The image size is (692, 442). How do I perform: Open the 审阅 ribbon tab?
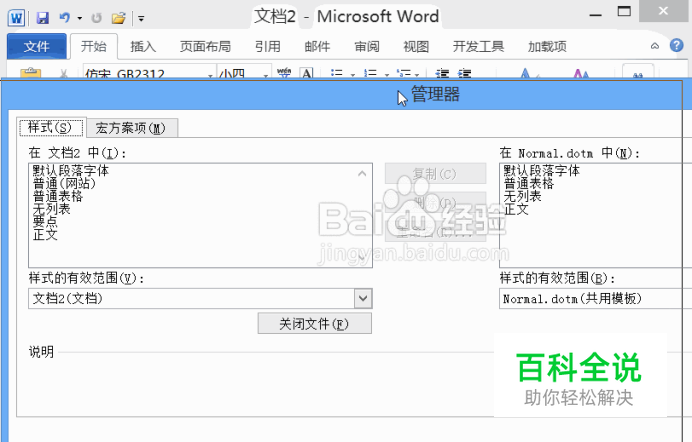click(367, 46)
